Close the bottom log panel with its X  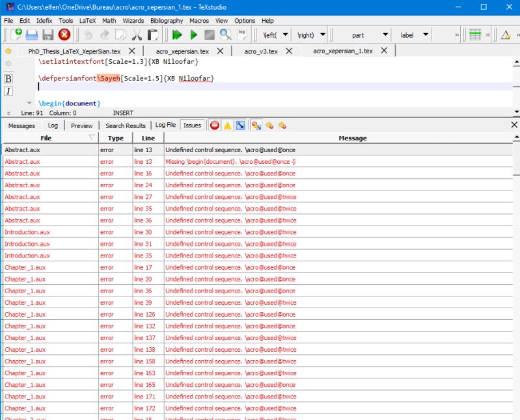tap(514, 125)
